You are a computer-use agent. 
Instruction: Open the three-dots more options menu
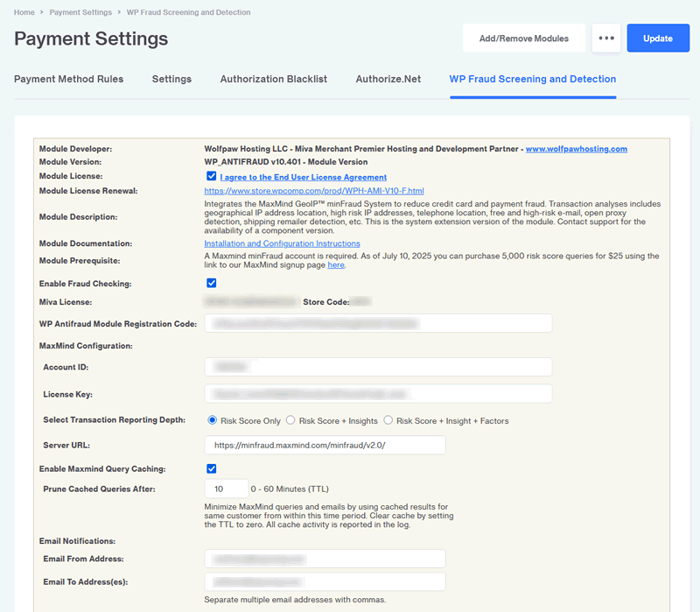[x=605, y=39]
